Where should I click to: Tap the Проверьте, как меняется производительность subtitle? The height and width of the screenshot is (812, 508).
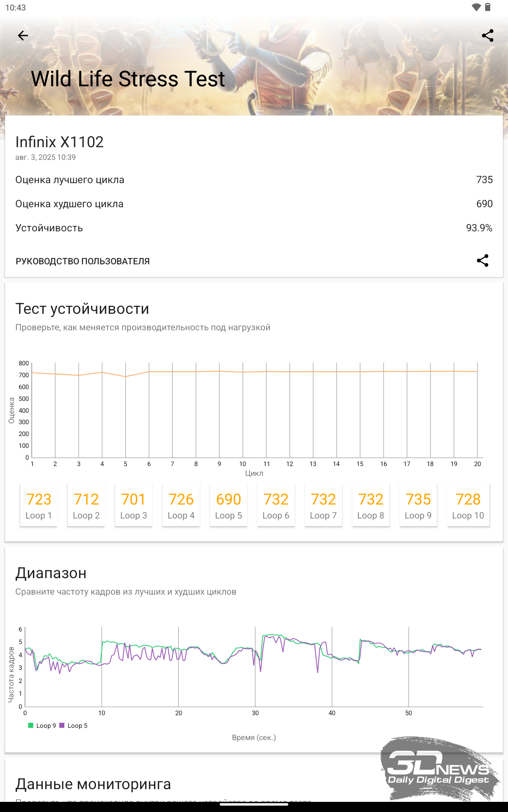click(143, 328)
